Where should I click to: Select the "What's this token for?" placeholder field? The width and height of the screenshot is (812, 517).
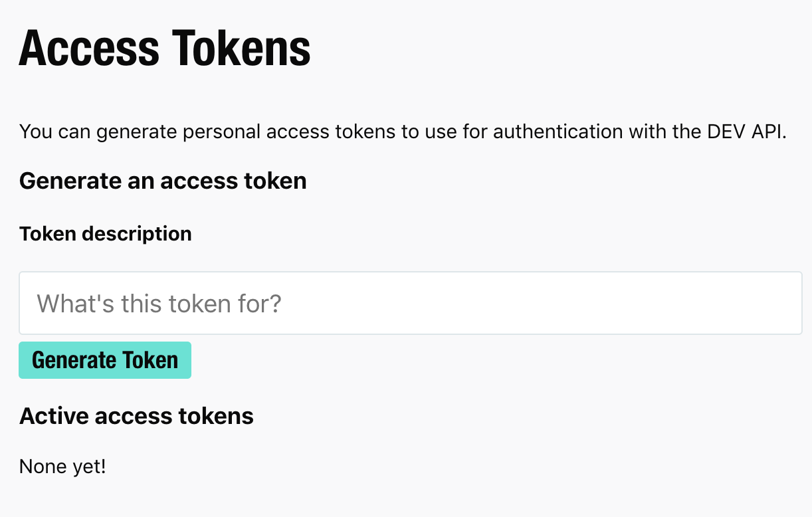click(x=159, y=303)
